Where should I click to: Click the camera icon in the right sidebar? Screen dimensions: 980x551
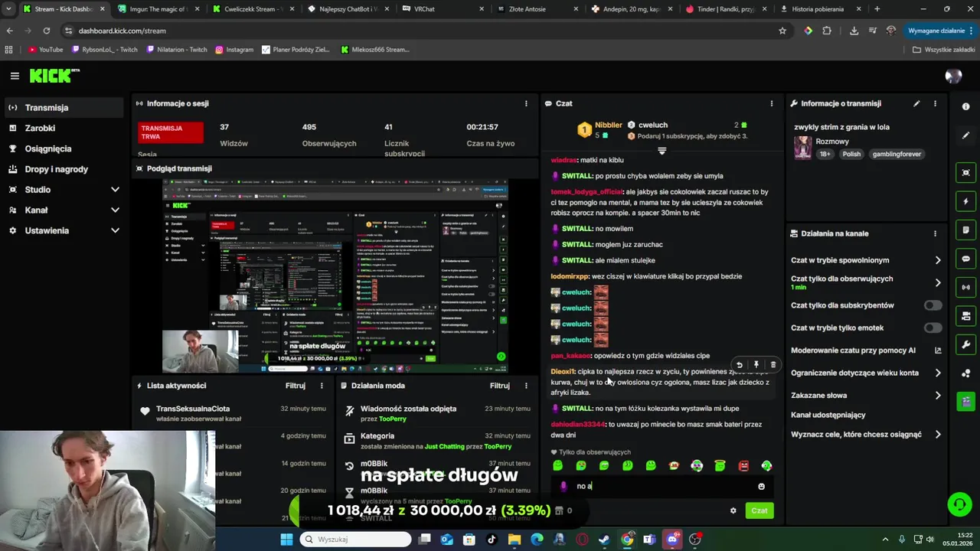click(965, 316)
